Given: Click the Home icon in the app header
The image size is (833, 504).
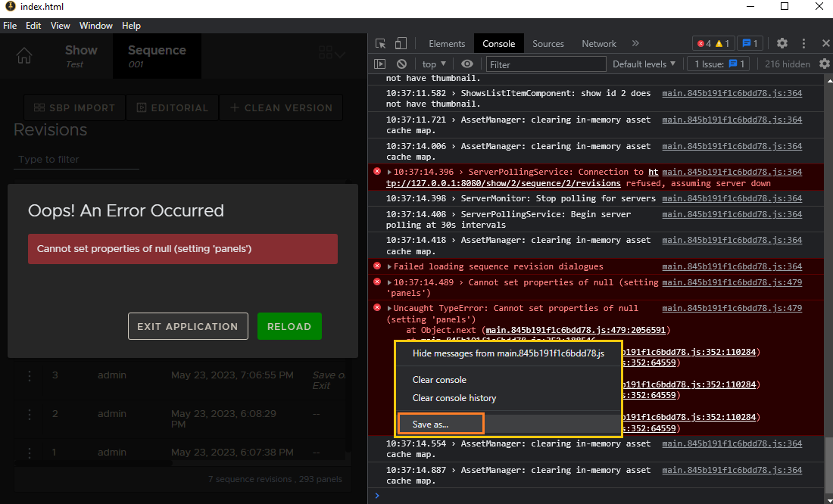Looking at the screenshot, I should pos(23,55).
